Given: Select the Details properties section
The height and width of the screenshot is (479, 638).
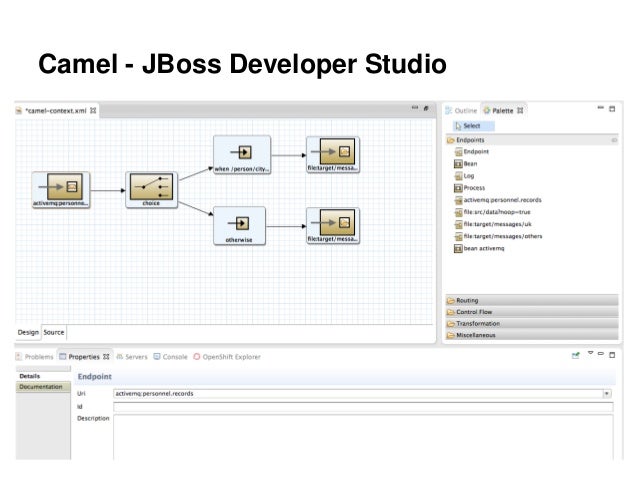Looking at the screenshot, I should pyautogui.click(x=43, y=376).
